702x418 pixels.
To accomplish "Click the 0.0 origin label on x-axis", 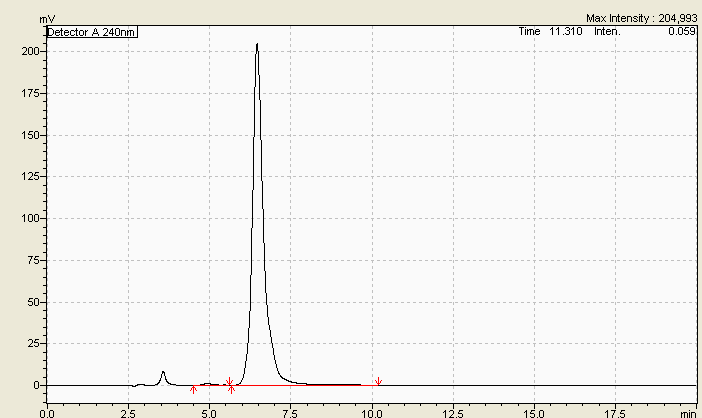I will pyautogui.click(x=47, y=411).
